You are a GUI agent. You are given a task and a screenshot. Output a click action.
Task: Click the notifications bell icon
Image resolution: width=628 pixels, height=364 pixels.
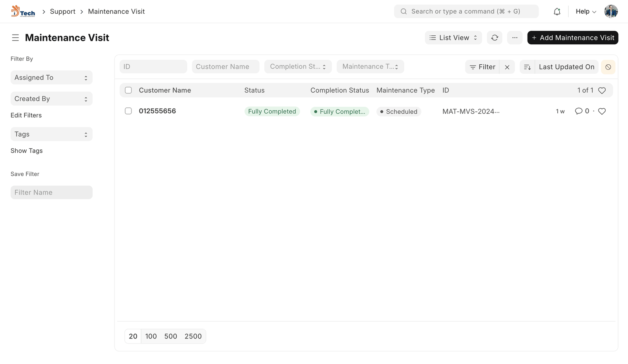(557, 12)
